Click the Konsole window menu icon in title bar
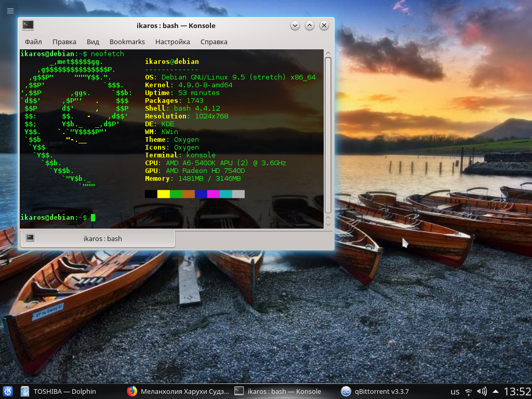 [28, 25]
